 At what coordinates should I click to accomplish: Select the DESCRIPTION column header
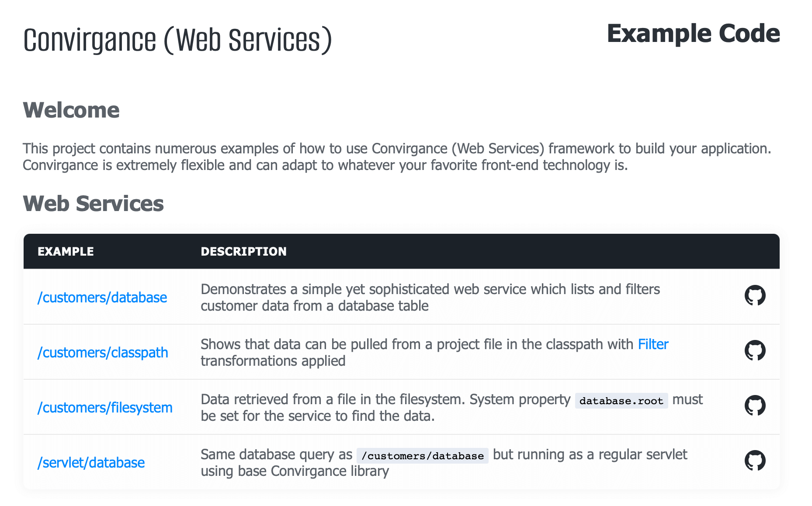click(x=243, y=251)
